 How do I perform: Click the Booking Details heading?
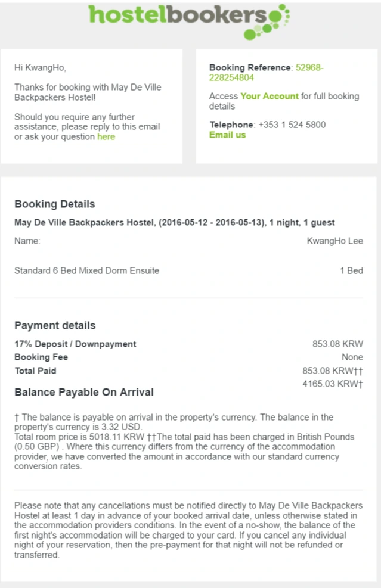click(55, 204)
